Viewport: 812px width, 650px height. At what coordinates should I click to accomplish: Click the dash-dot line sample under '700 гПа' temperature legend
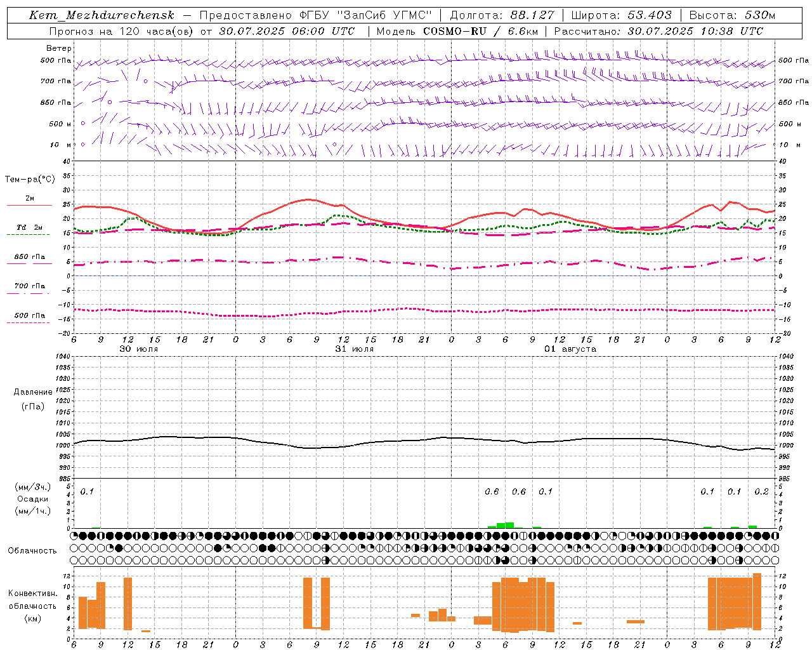coord(28,294)
